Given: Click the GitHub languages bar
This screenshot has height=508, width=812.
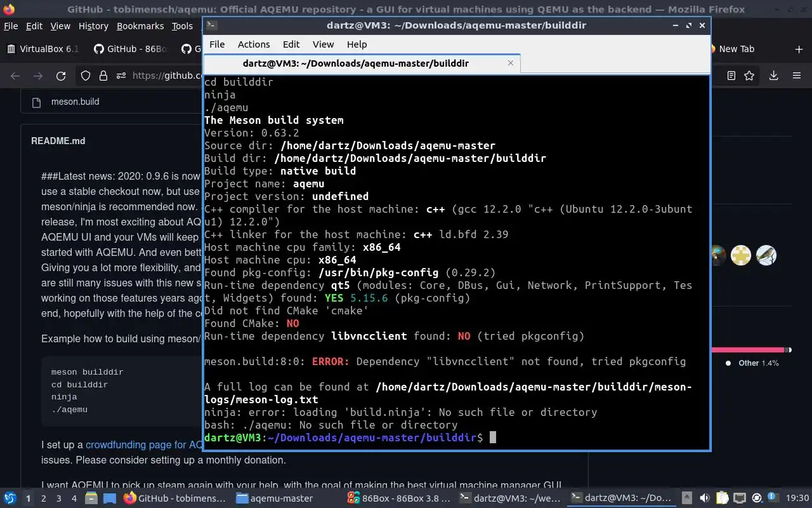Looking at the screenshot, I should [x=750, y=350].
